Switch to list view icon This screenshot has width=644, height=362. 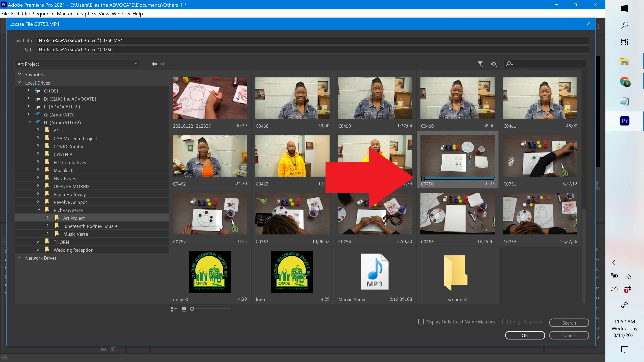(174, 309)
